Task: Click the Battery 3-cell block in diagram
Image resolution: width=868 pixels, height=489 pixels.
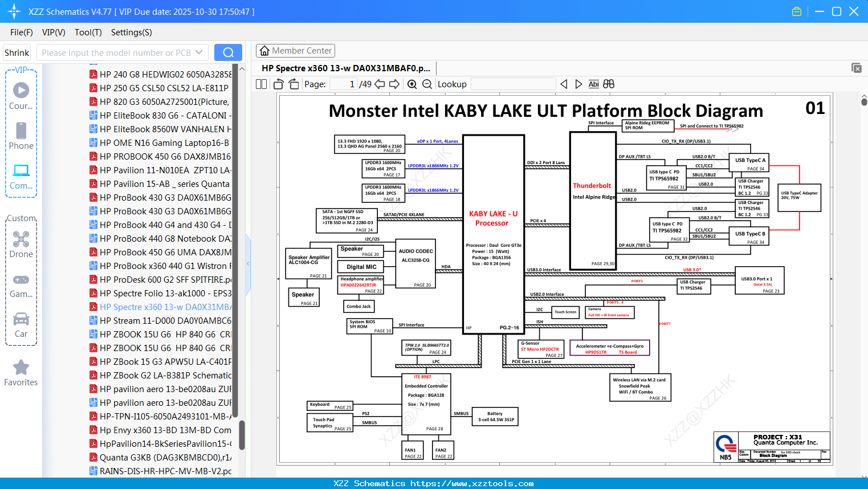Action: [495, 416]
